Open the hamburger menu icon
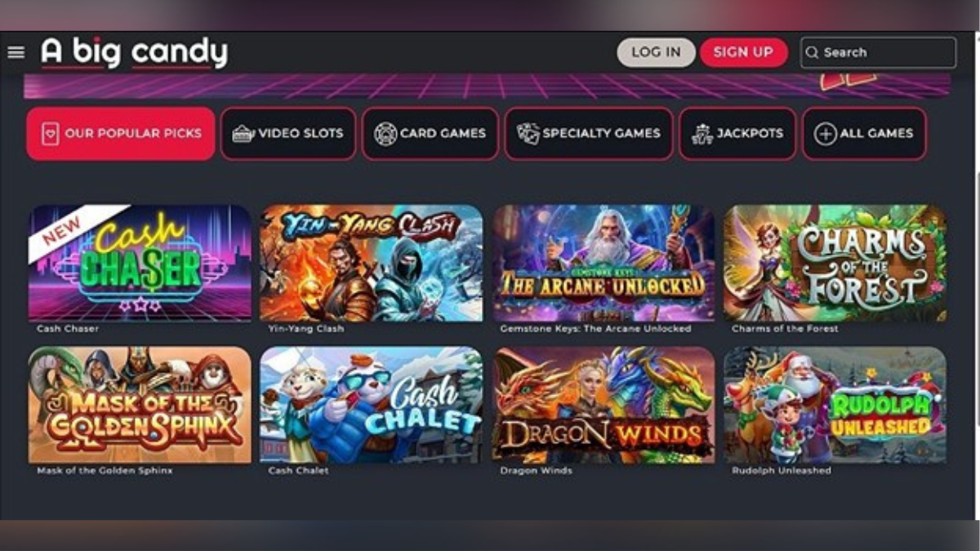 [16, 52]
